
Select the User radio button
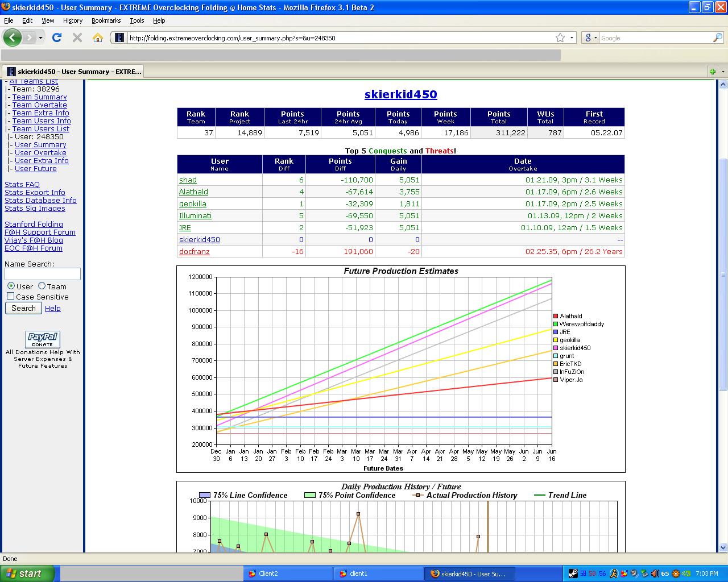(11, 286)
